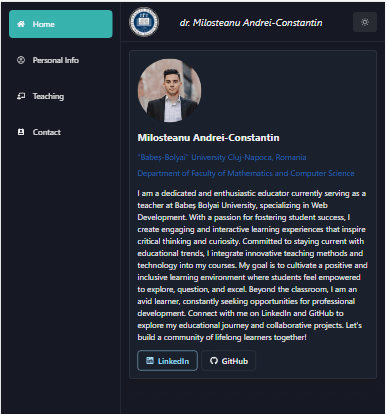Viewport: 390px width, 414px height.
Task: Open the Personal Info page
Action: click(61, 60)
